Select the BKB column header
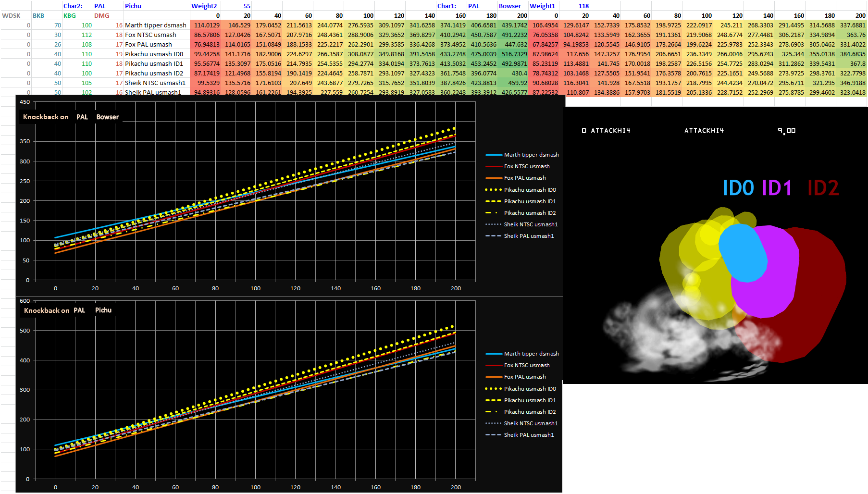The image size is (868, 494). click(x=38, y=15)
